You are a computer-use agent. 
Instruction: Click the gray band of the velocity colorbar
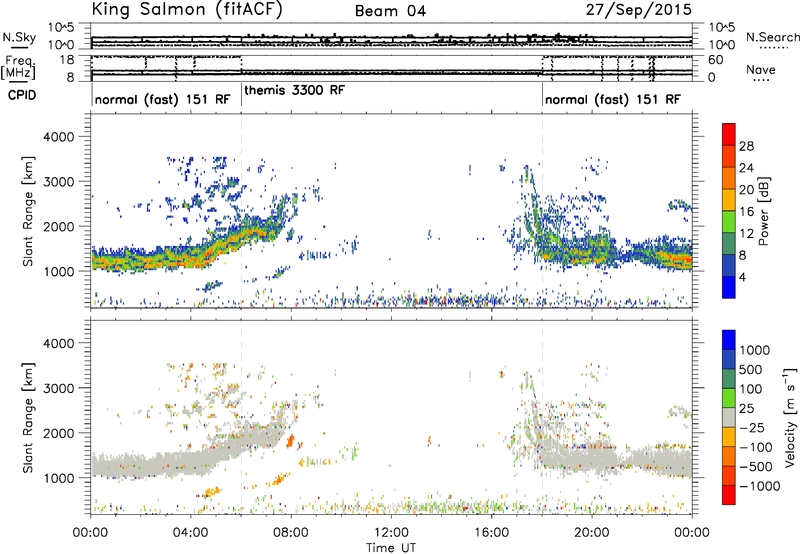click(x=729, y=418)
